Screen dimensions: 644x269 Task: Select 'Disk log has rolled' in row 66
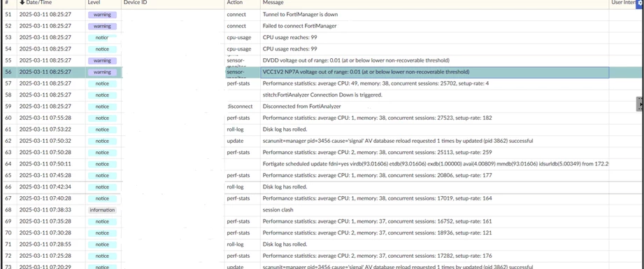click(x=285, y=187)
